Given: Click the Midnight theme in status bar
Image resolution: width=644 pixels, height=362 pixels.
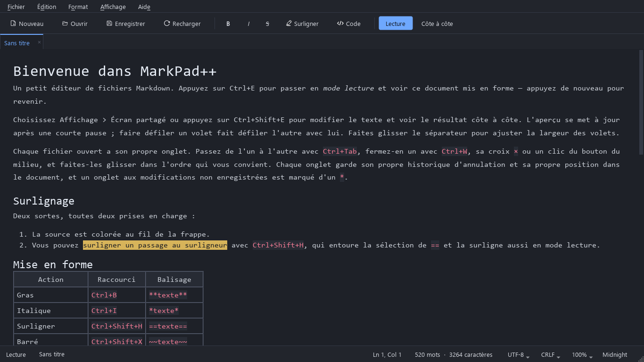Looking at the screenshot, I should 615,354.
